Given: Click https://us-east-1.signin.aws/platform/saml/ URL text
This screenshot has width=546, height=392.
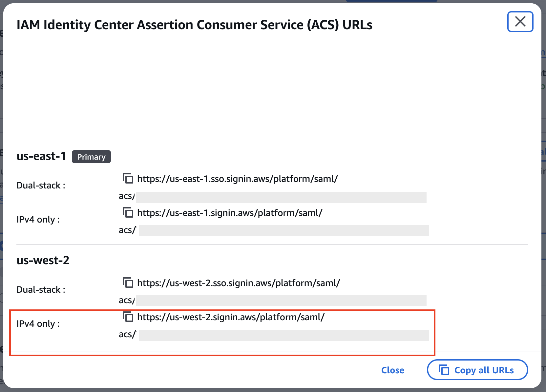Looking at the screenshot, I should coord(230,213).
